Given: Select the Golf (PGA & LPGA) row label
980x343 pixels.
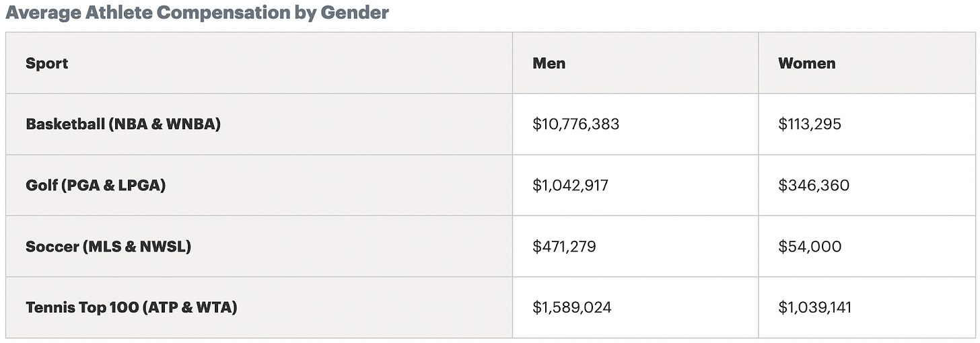Looking at the screenshot, I should click(x=96, y=186).
